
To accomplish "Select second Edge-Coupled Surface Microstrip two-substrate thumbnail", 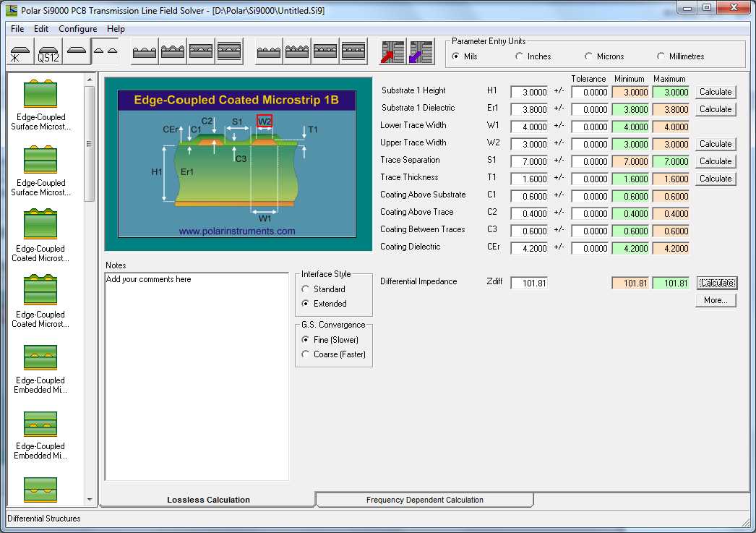I will tap(40, 159).
